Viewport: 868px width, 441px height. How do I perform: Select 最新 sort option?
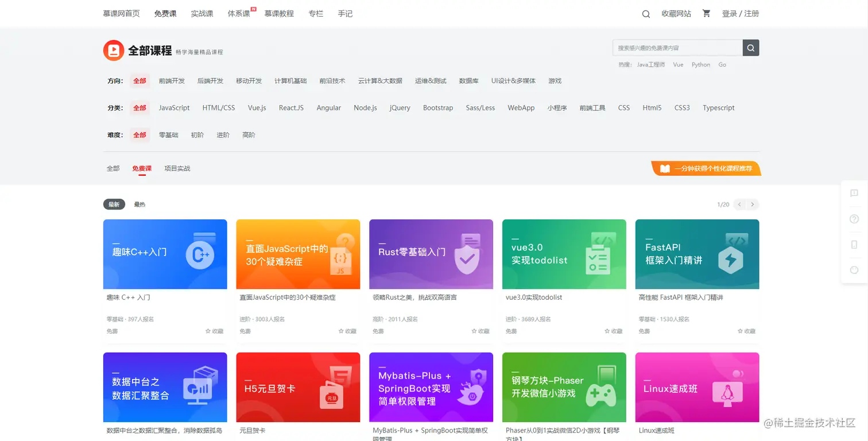[x=114, y=204]
